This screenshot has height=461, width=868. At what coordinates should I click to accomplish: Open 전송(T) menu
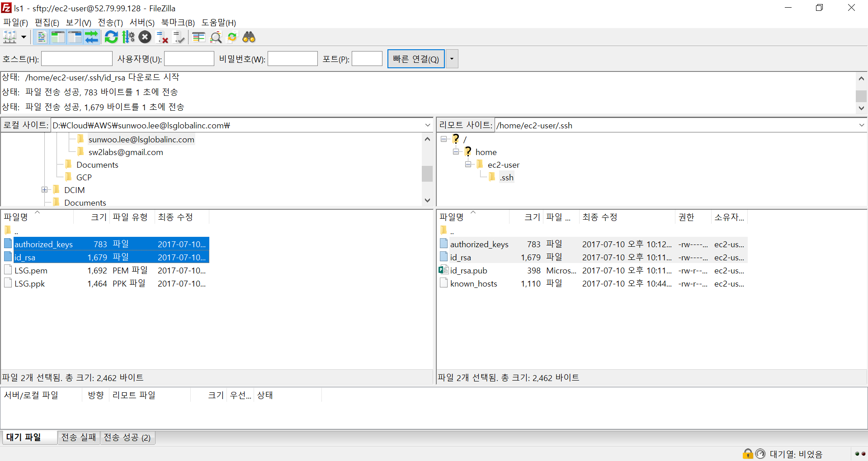(110, 23)
